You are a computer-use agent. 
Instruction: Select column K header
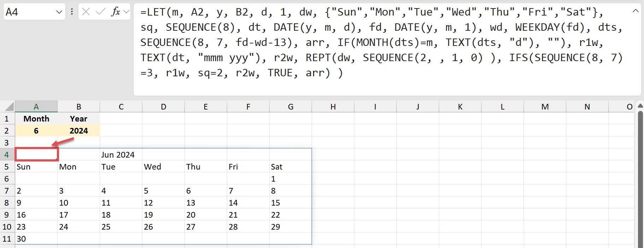460,106
